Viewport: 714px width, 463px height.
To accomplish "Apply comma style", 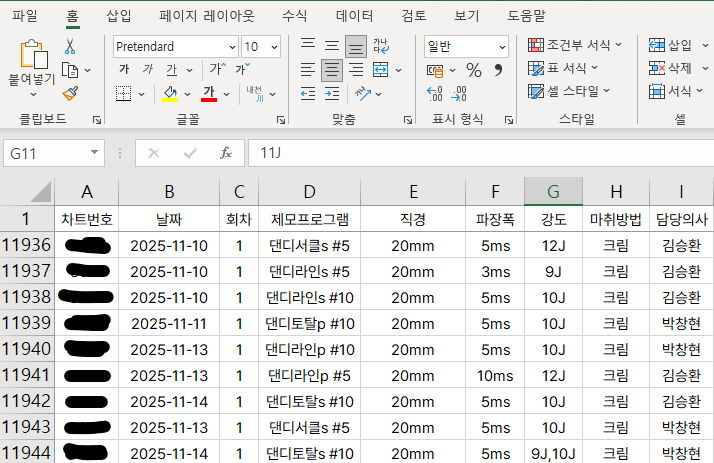I will tap(498, 70).
